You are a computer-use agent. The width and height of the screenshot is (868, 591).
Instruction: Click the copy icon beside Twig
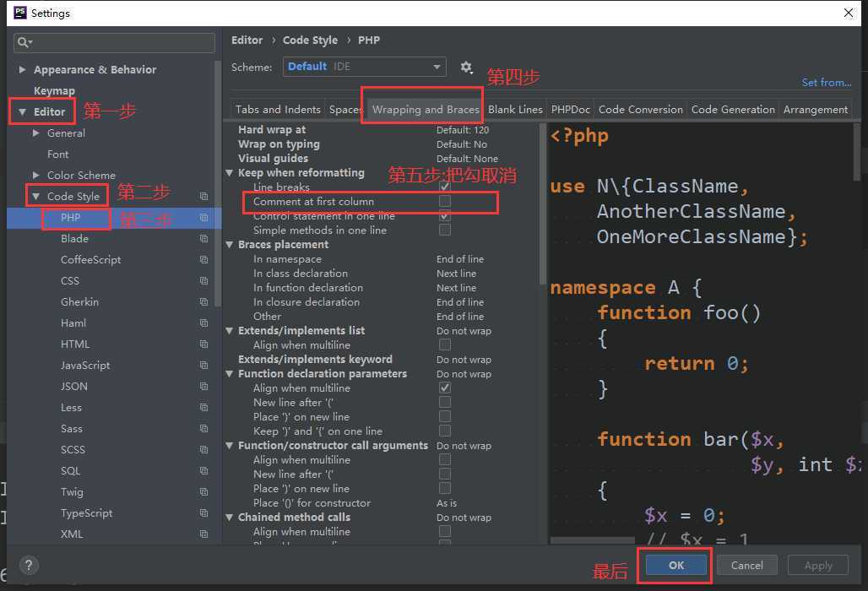pyautogui.click(x=203, y=492)
